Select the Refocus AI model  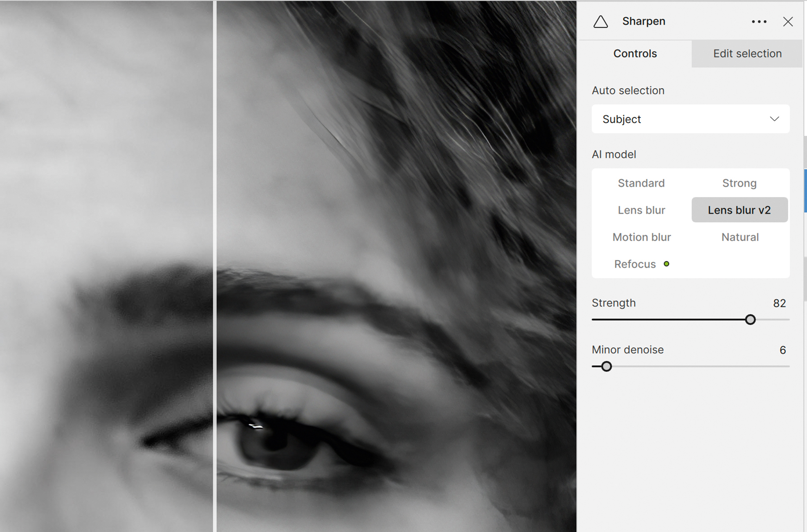tap(635, 264)
